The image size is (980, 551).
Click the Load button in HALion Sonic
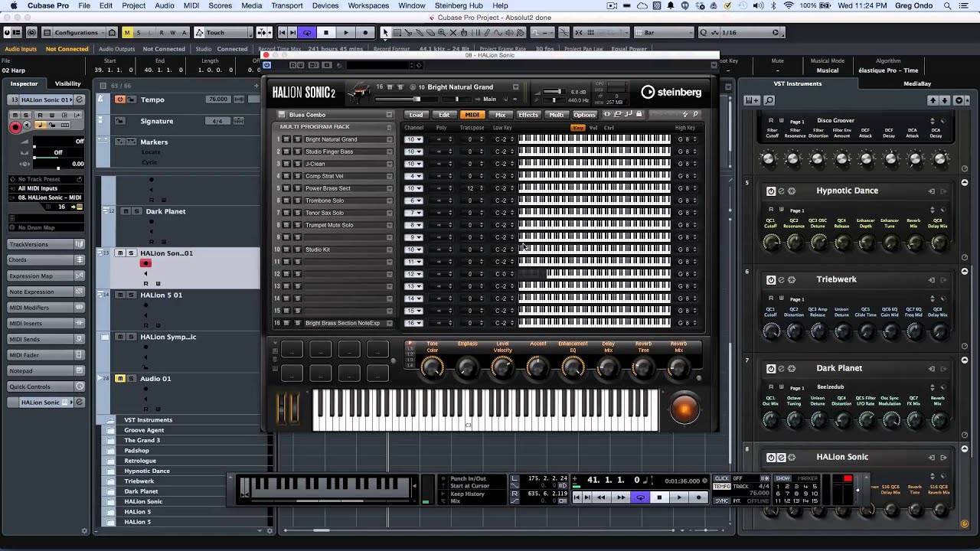[416, 115]
